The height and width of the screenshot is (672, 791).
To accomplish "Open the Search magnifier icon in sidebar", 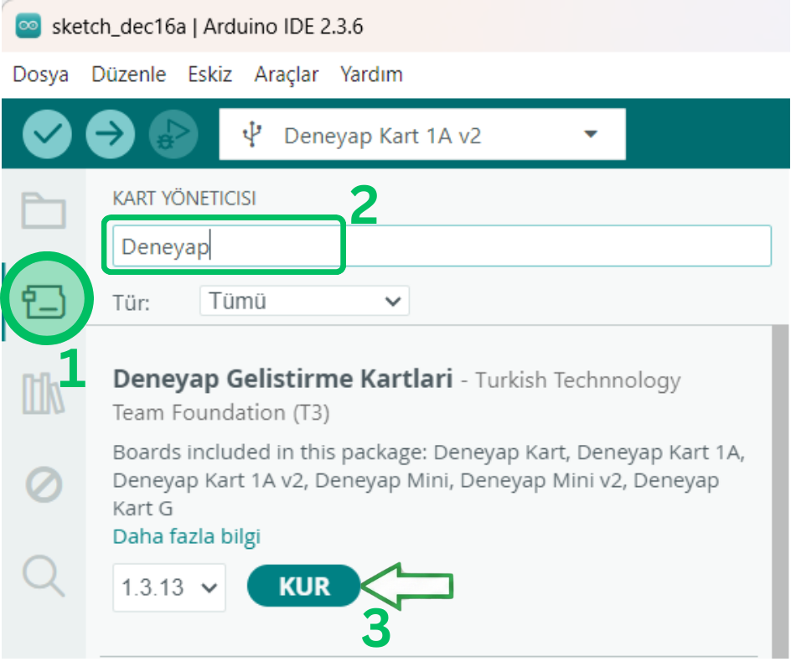I will pyautogui.click(x=44, y=576).
